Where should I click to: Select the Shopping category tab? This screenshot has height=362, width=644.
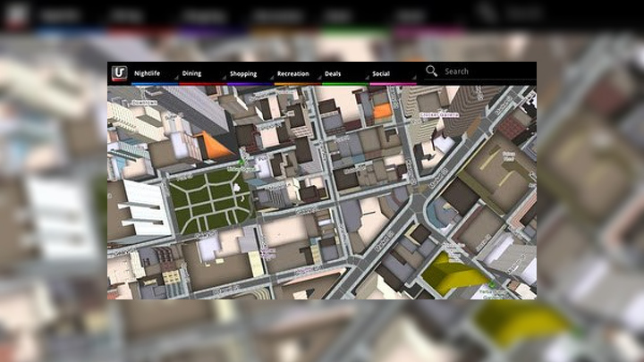point(243,73)
